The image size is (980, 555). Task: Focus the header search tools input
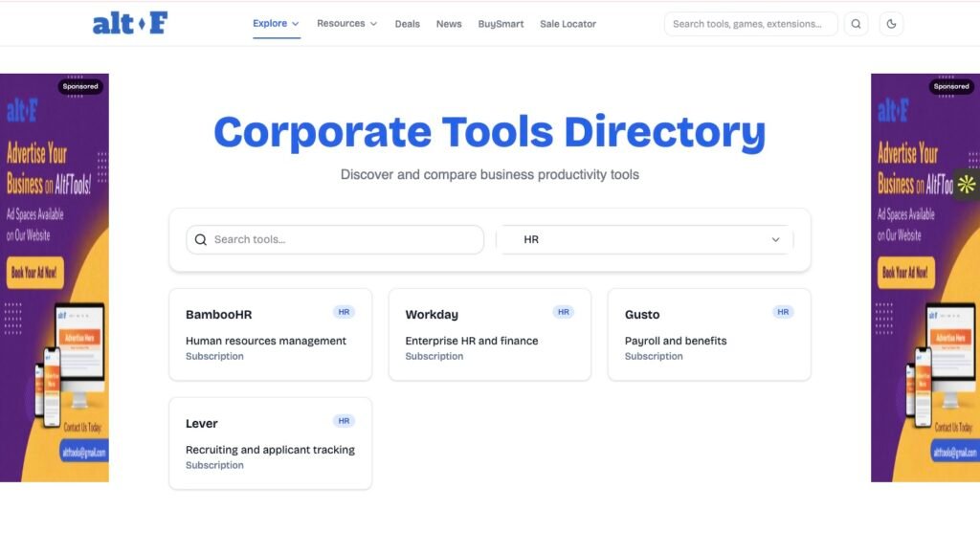click(x=748, y=24)
